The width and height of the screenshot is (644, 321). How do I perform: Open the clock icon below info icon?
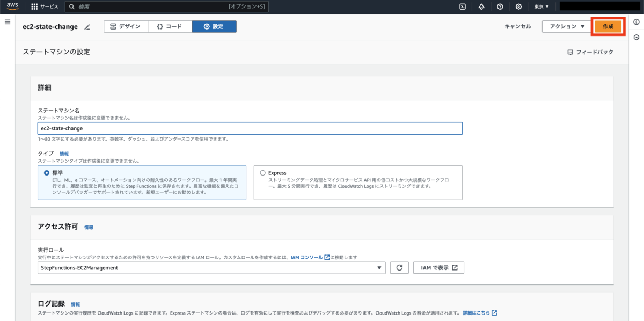[636, 38]
